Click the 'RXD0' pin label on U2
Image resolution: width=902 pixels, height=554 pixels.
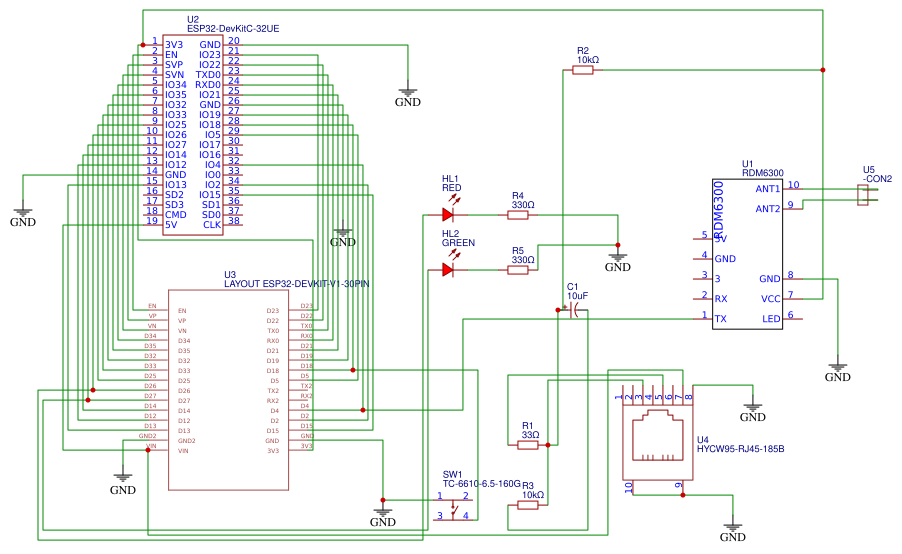pyautogui.click(x=208, y=85)
